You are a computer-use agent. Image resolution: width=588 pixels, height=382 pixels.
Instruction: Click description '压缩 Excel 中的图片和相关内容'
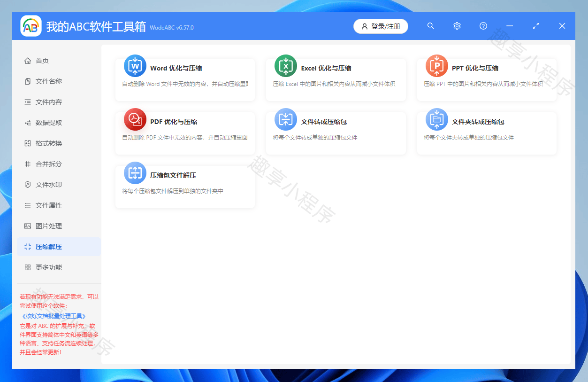334,84
